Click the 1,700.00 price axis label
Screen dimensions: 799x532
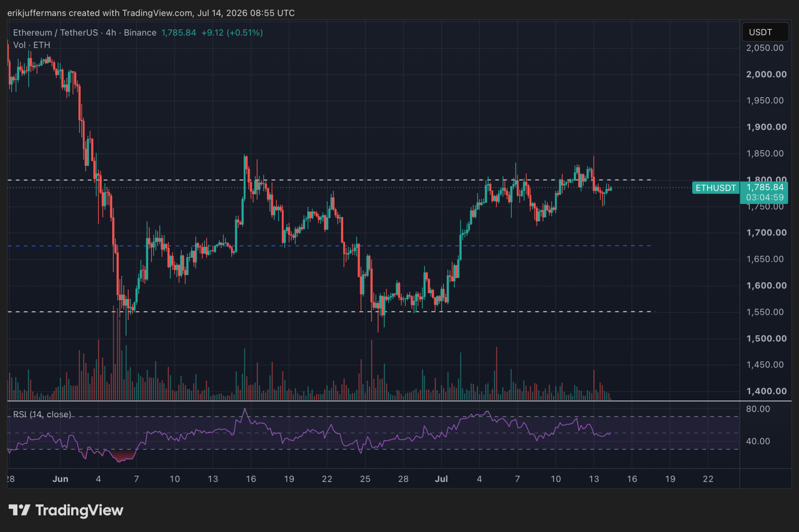[x=766, y=232]
